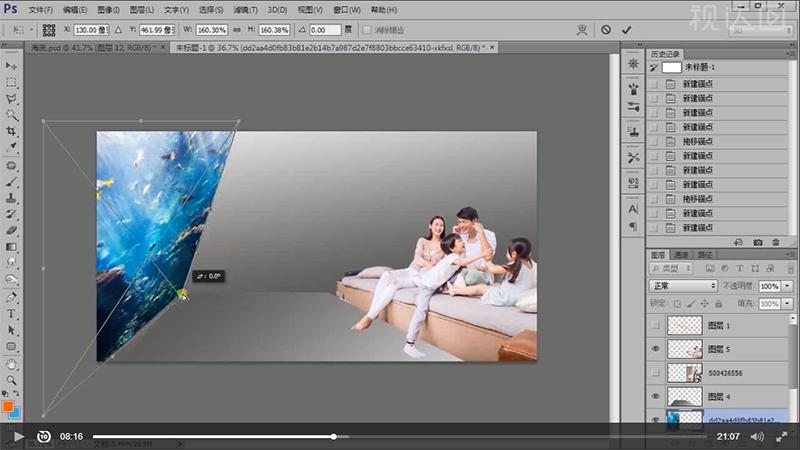Delete current history state trash icon
The image size is (800, 450).
click(x=776, y=242)
